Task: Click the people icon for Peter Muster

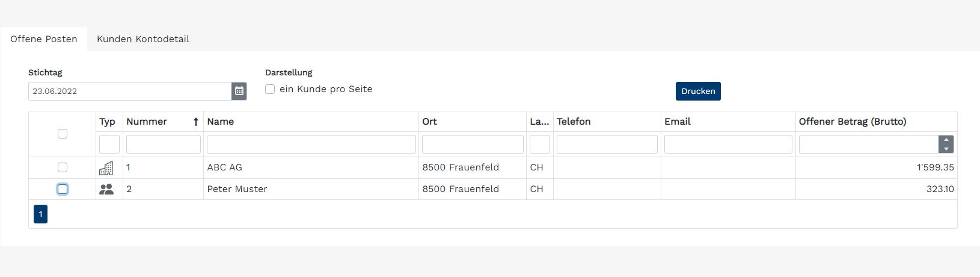Action: point(106,189)
